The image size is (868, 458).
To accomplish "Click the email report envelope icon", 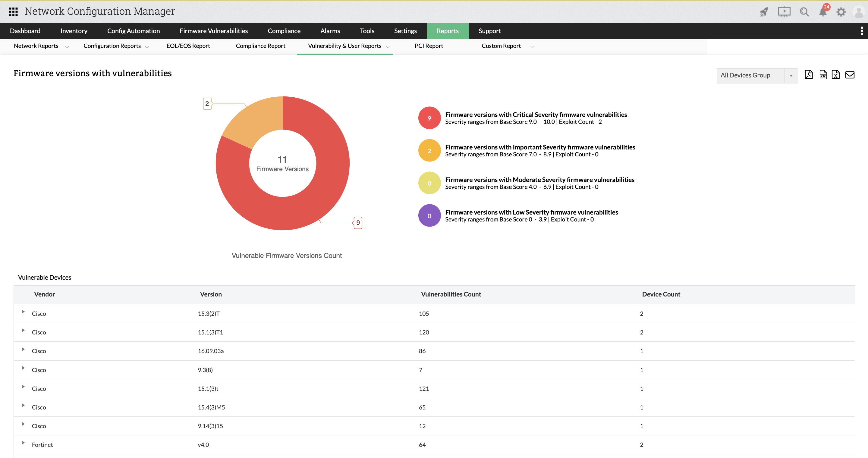I will pos(850,75).
